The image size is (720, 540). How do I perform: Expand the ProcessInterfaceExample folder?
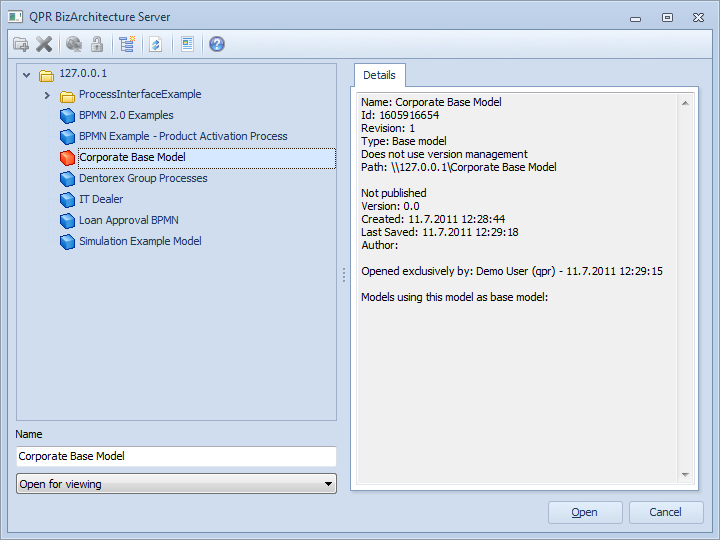[x=47, y=95]
